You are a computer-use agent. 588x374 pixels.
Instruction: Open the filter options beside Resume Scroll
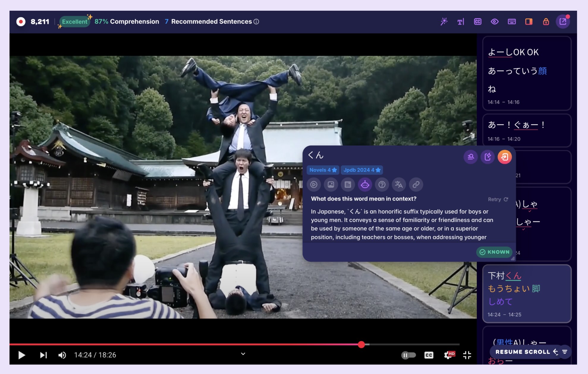[x=565, y=352]
